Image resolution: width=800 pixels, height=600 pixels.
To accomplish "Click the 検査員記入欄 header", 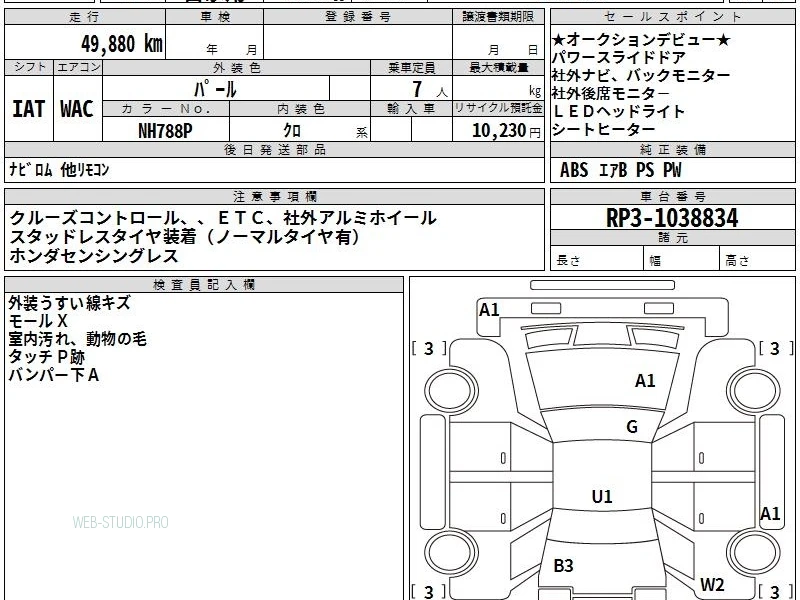I will (204, 285).
